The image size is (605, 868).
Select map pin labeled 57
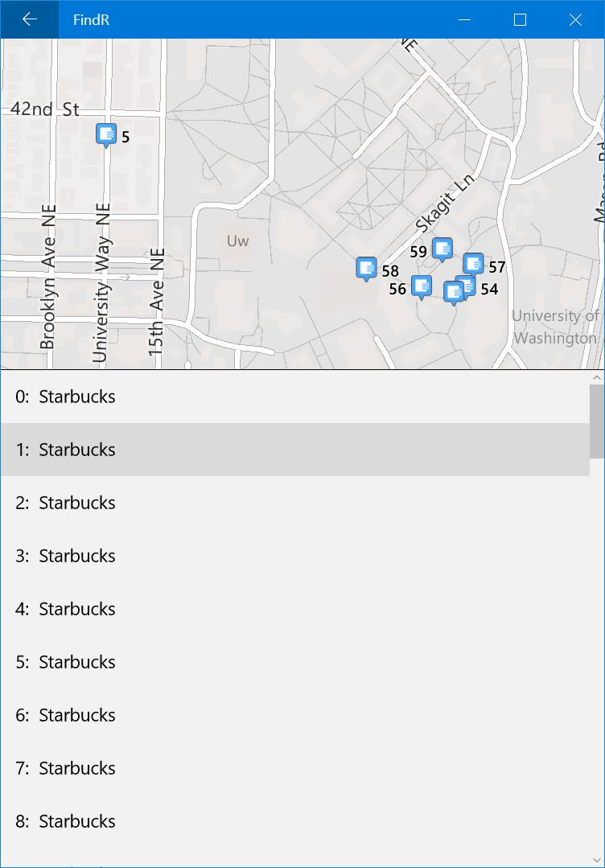click(473, 264)
